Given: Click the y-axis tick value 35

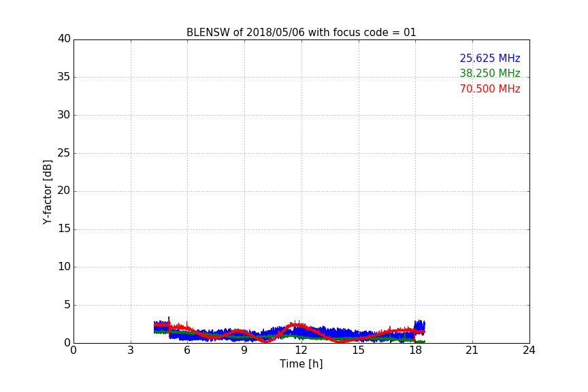Looking at the screenshot, I should 64,77.
